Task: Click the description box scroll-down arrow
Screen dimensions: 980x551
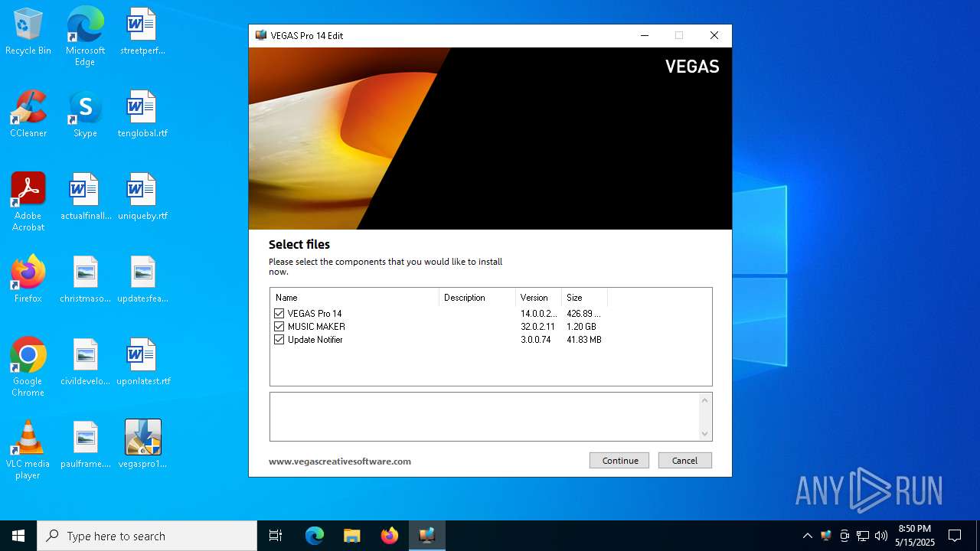Action: pyautogui.click(x=705, y=434)
